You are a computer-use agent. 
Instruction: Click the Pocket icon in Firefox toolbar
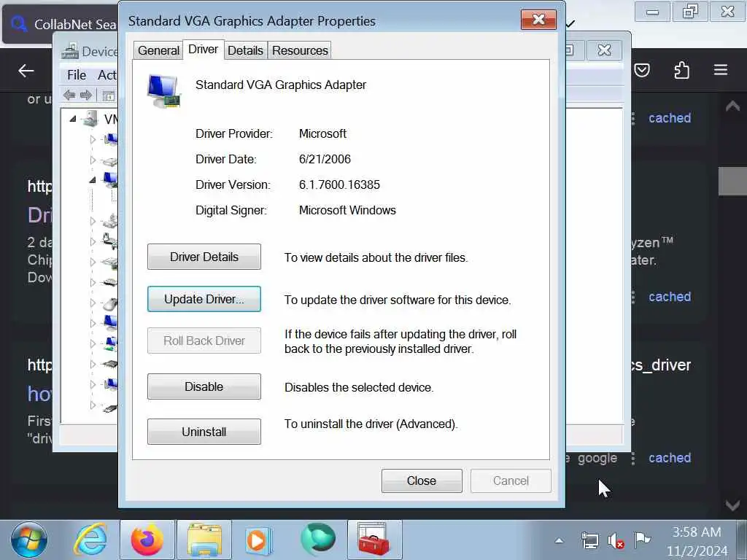click(642, 71)
